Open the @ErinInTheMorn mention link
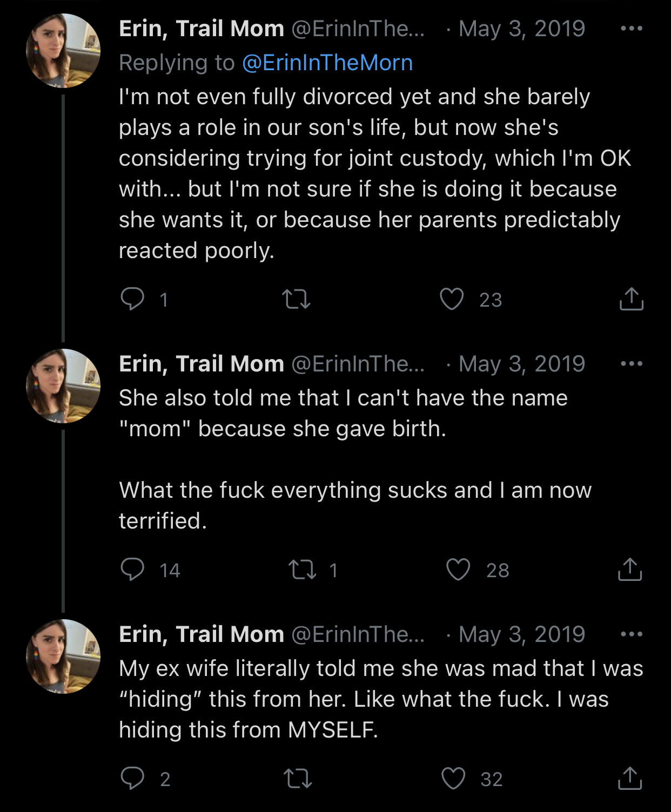671x812 pixels. pyautogui.click(x=327, y=63)
